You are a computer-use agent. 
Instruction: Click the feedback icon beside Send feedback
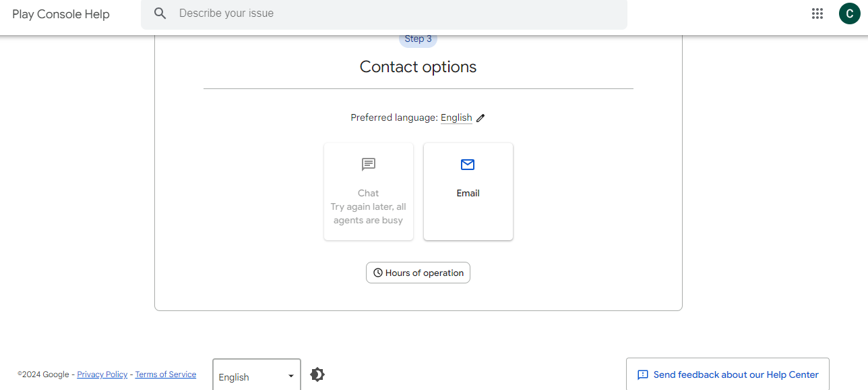(643, 374)
